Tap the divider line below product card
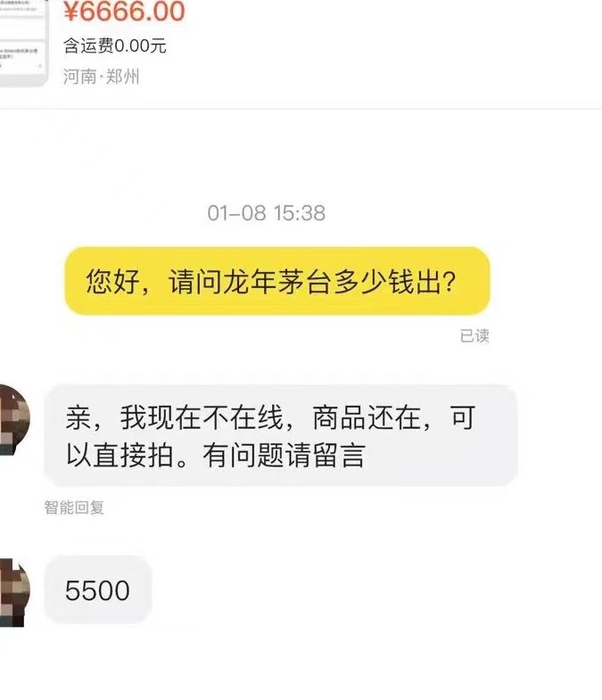 (301, 108)
